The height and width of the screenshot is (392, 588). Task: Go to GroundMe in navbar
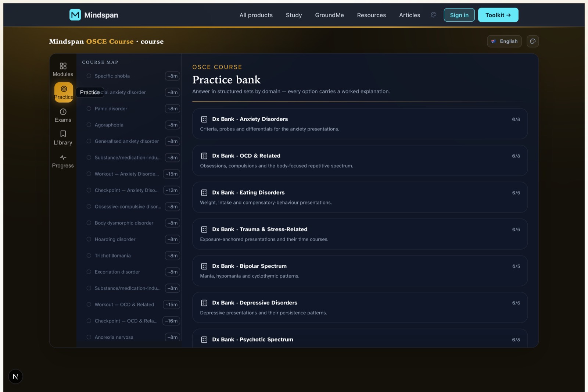[329, 15]
